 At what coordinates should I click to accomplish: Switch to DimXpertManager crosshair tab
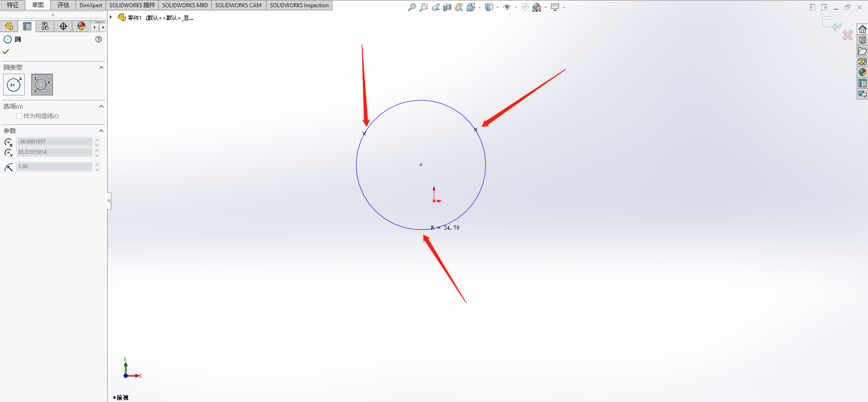tap(63, 26)
